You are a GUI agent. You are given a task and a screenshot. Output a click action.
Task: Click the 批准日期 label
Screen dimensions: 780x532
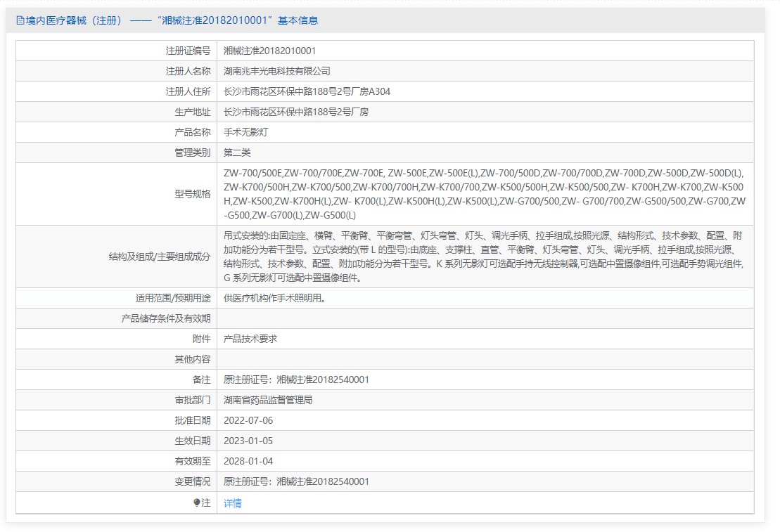click(x=193, y=420)
